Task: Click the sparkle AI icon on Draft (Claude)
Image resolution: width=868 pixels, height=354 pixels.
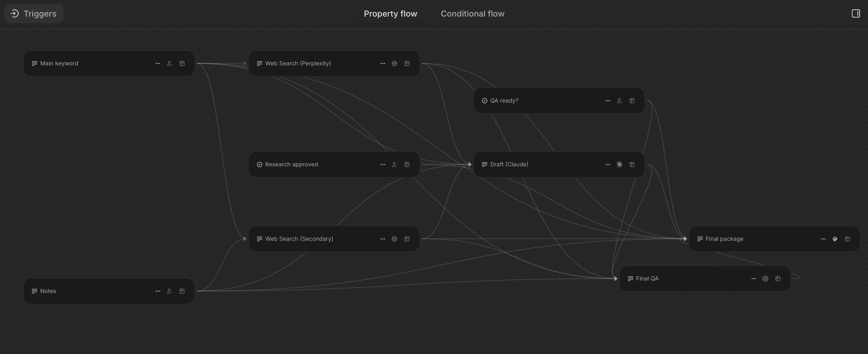Action: (x=619, y=164)
